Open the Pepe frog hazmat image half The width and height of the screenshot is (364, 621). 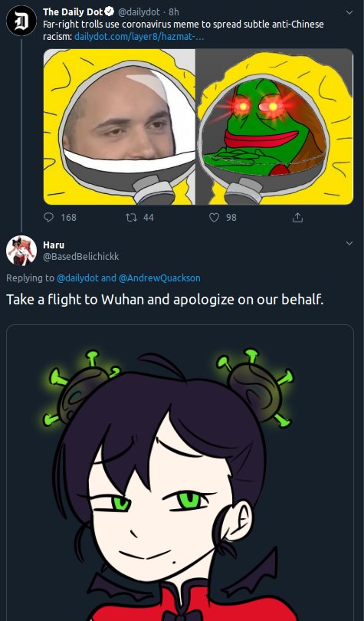[274, 127]
